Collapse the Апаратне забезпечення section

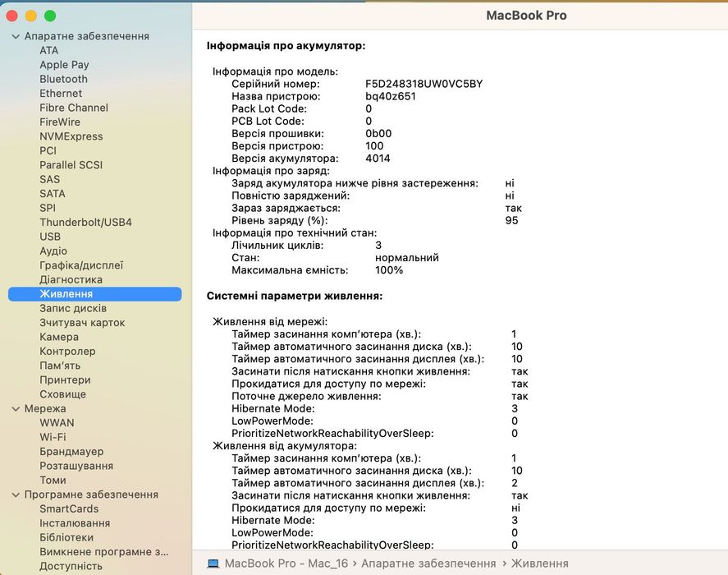pyautogui.click(x=16, y=36)
